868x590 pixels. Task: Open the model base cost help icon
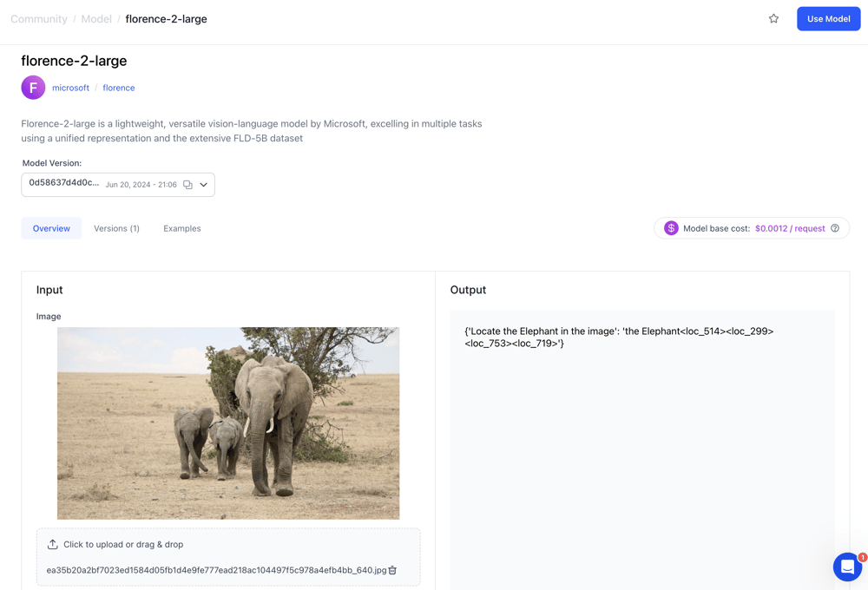[x=835, y=228]
